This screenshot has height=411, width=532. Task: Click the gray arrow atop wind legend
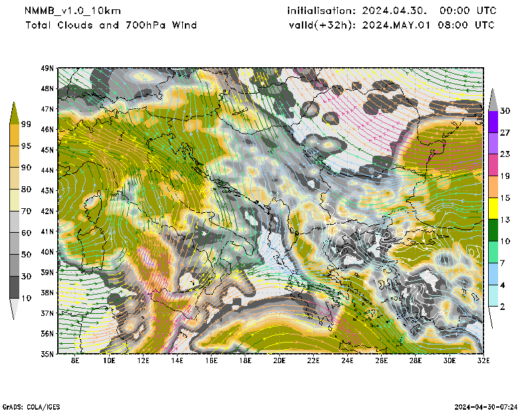coord(493,99)
